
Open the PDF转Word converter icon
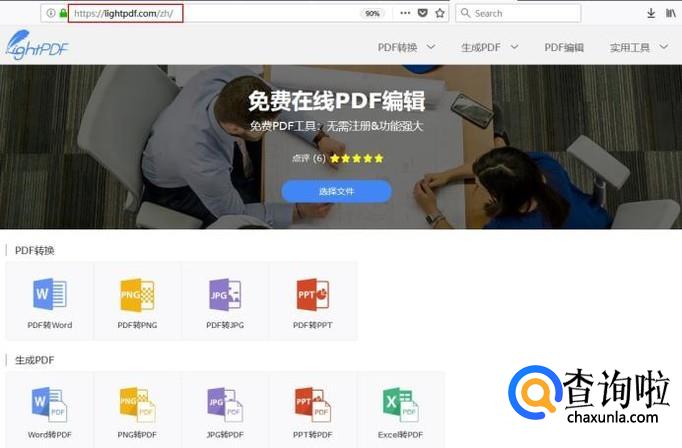pos(49,295)
